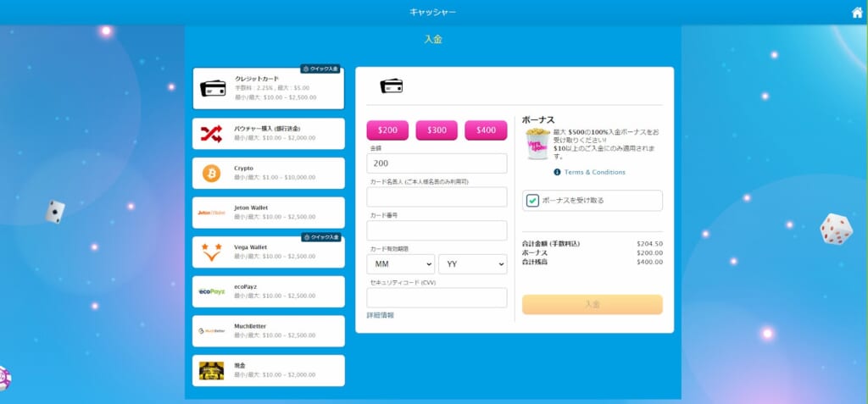Open the MM expiry month dropdown
Viewport: 868px width, 404px height.
(x=401, y=264)
